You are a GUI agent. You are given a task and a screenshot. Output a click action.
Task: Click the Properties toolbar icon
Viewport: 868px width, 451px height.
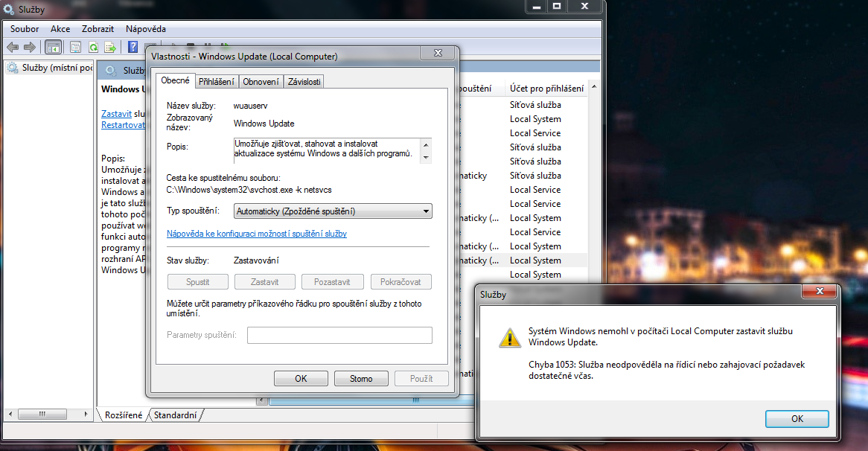coord(75,47)
